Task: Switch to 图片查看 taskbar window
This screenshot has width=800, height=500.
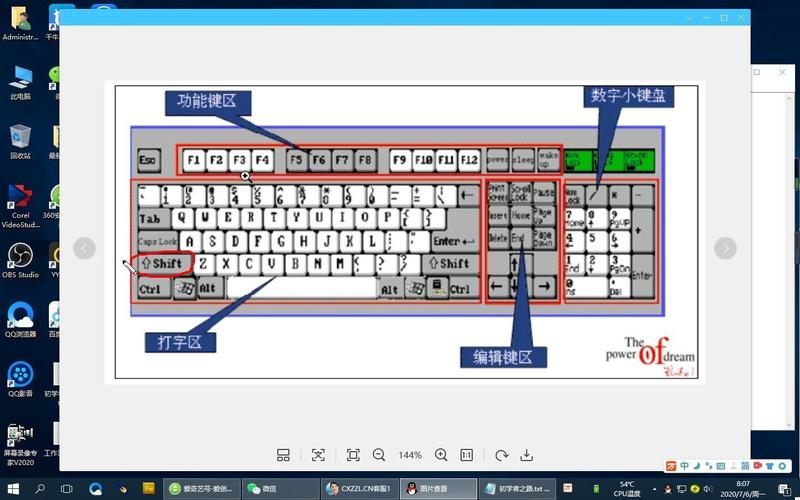Action: click(x=437, y=488)
